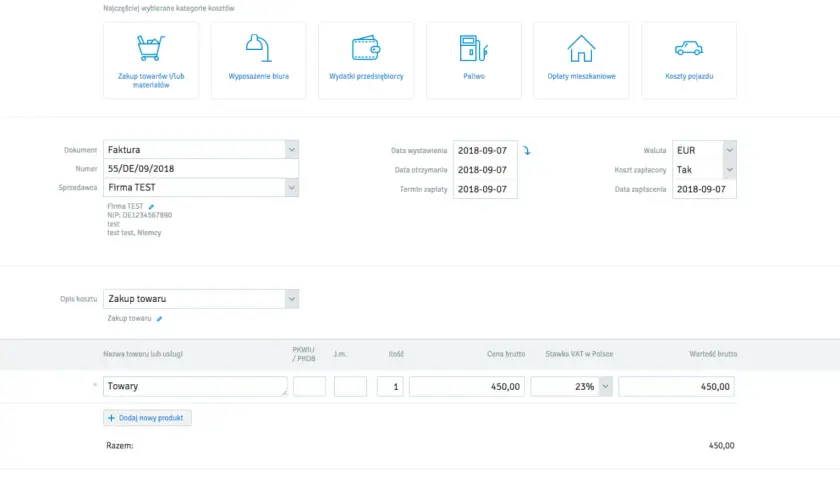Select the Paliwo fuel pump icon
Viewport: 840px width, 480px height.
coord(474,48)
